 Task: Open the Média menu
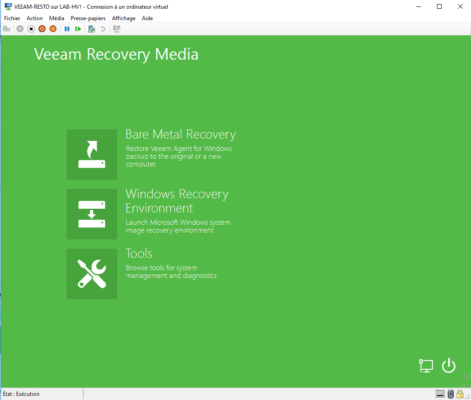tap(56, 18)
